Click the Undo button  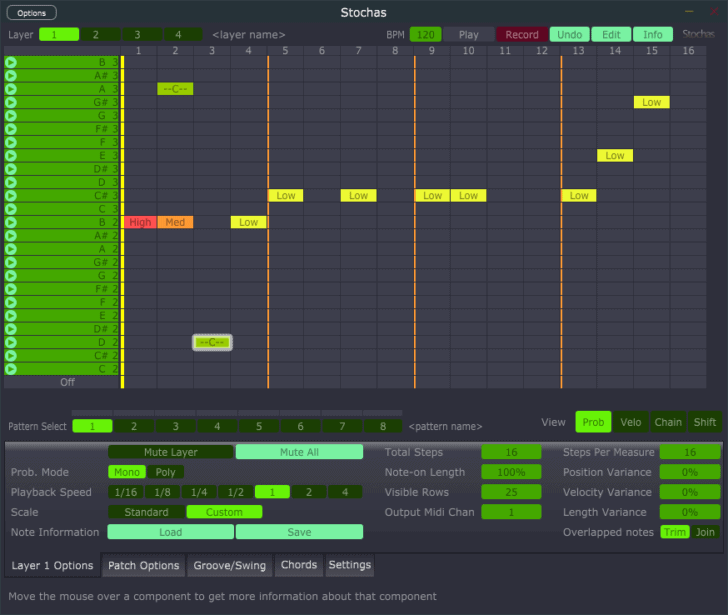(x=570, y=35)
